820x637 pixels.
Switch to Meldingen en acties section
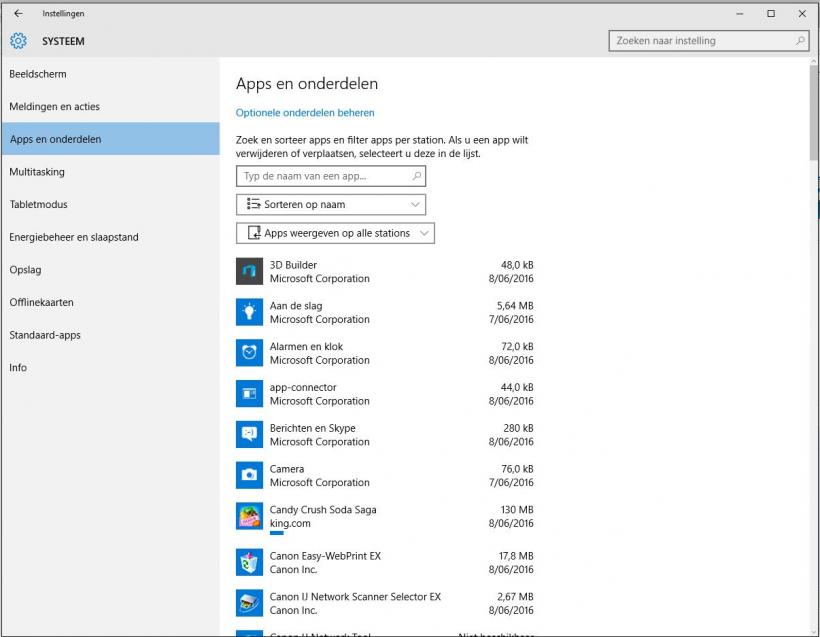(x=55, y=107)
